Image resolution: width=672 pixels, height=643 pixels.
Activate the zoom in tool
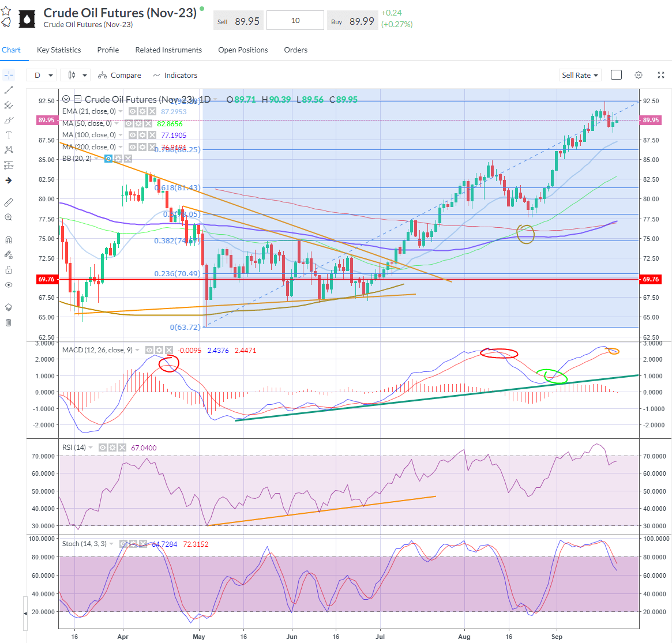(9, 217)
